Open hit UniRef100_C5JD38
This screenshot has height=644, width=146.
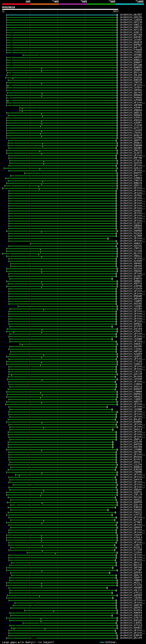click(x=131, y=125)
